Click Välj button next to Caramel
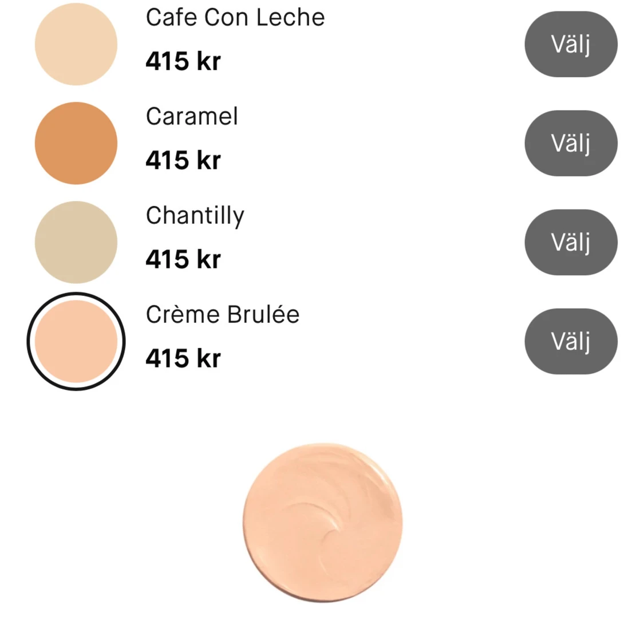 pyautogui.click(x=571, y=143)
